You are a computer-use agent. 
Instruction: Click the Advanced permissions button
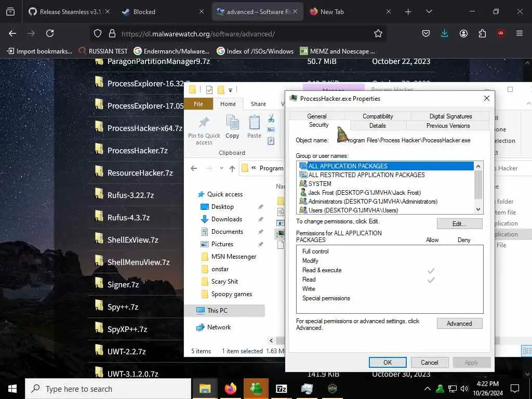click(459, 323)
